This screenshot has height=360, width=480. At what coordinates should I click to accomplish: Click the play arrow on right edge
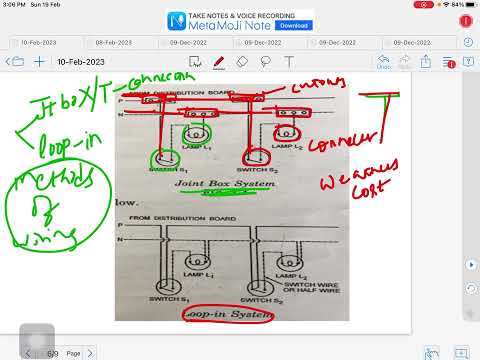coord(471,265)
